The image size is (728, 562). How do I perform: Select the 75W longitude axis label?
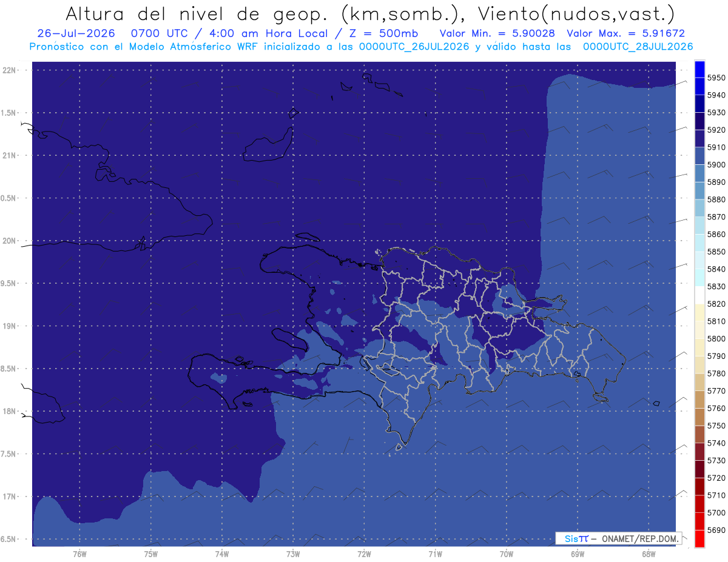click(x=151, y=554)
